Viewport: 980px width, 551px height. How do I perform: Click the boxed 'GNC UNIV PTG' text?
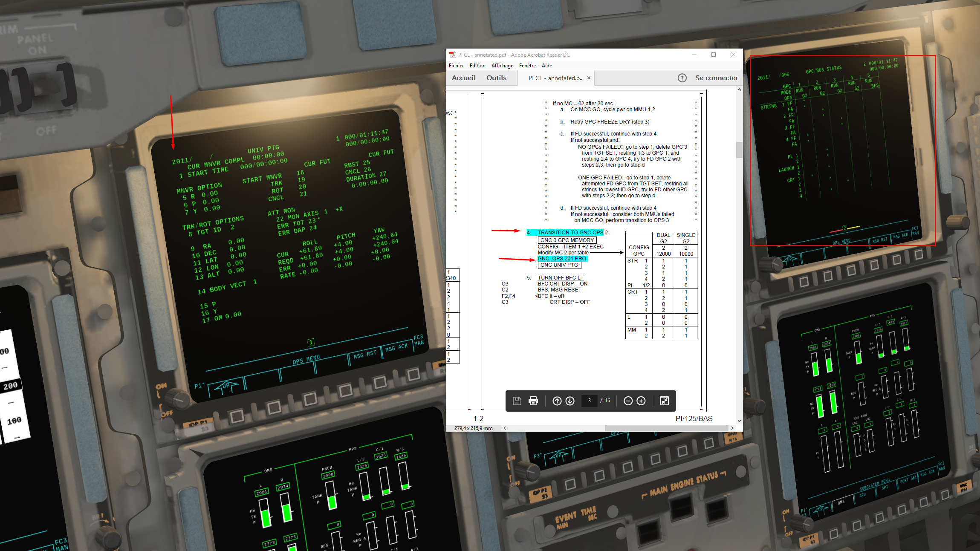[x=559, y=265]
